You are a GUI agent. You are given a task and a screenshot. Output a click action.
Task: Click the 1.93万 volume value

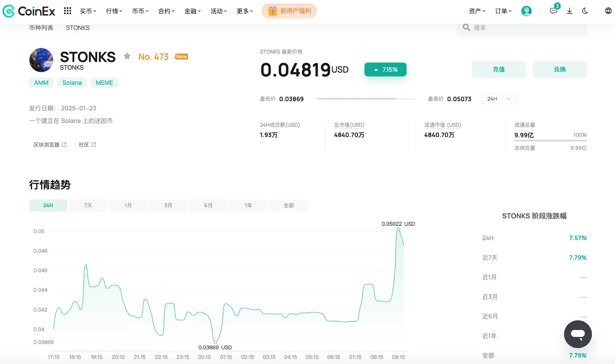click(269, 135)
